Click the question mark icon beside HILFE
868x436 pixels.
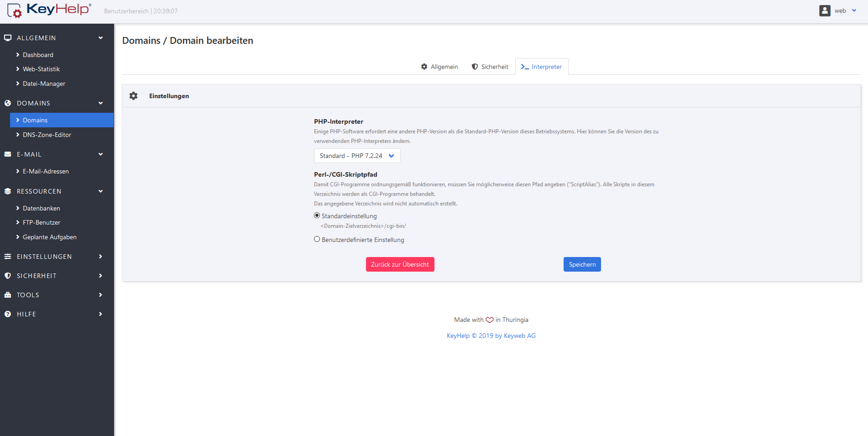coord(8,314)
